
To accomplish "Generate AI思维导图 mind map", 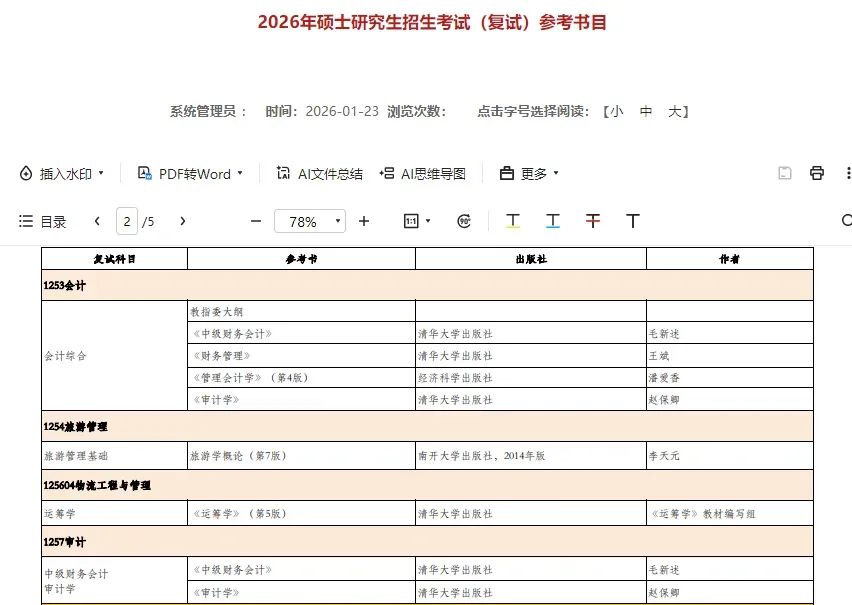I will point(423,174).
